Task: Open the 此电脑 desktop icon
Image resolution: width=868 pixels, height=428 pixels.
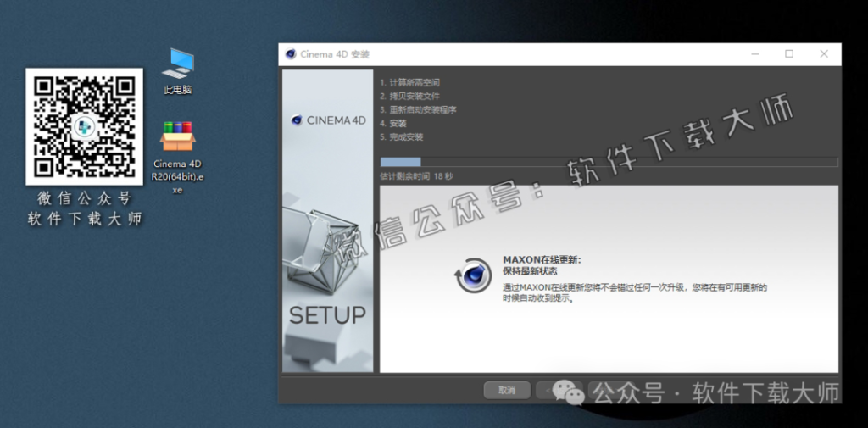Action: pyautogui.click(x=178, y=71)
